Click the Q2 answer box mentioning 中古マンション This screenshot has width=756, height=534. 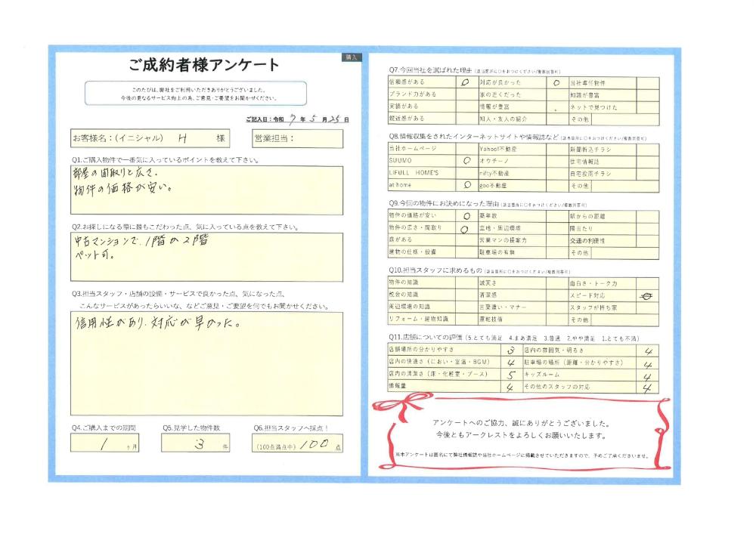pyautogui.click(x=207, y=257)
